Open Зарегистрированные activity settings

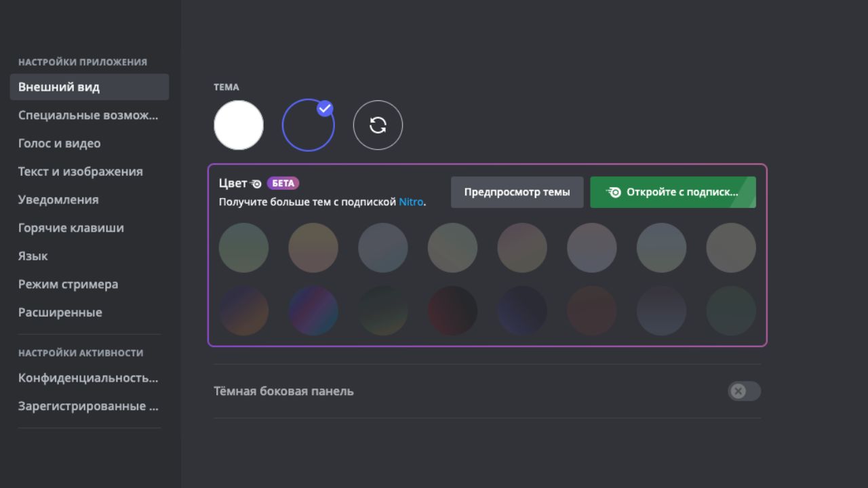pyautogui.click(x=90, y=406)
